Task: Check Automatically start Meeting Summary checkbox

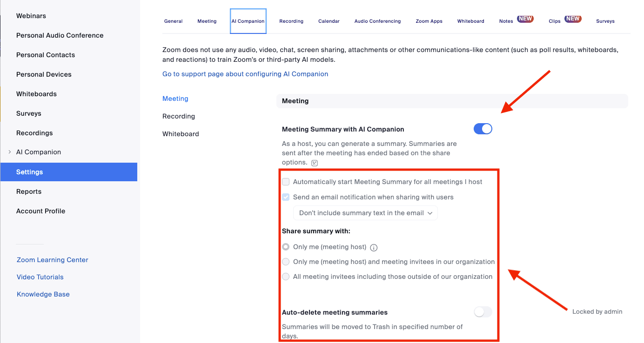Action: point(286,182)
